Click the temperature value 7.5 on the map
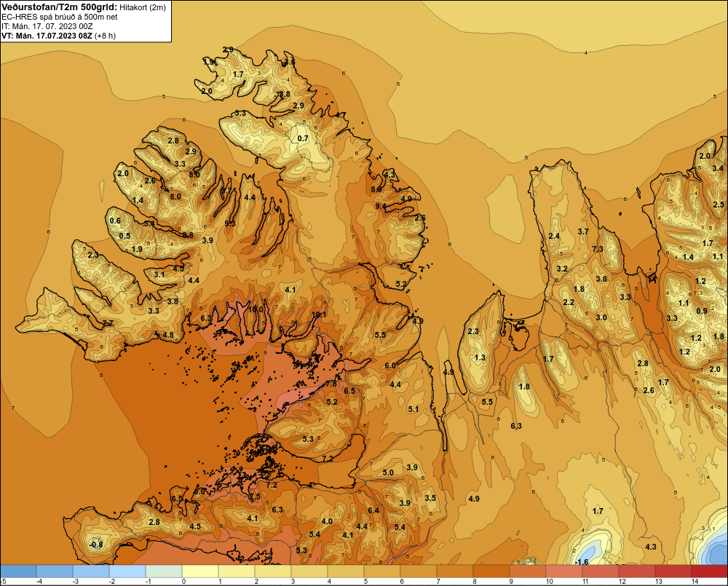 [x=255, y=496]
